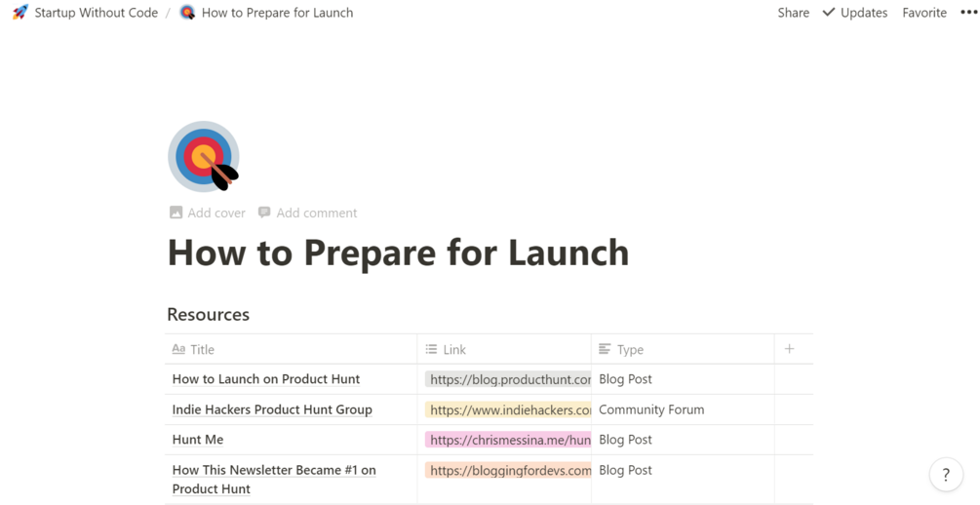Click the yellow indiehackers link tag
The width and height of the screenshot is (980, 505).
[509, 409]
